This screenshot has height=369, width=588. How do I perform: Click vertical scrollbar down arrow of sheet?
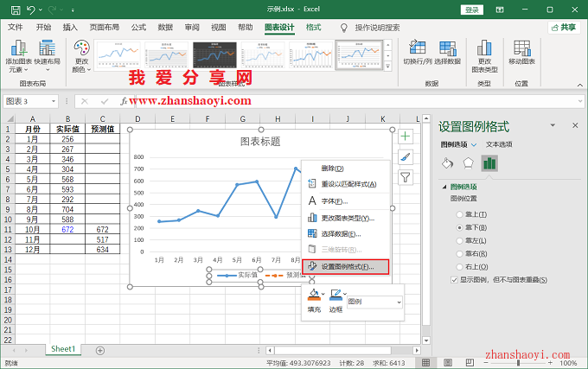tap(426, 340)
